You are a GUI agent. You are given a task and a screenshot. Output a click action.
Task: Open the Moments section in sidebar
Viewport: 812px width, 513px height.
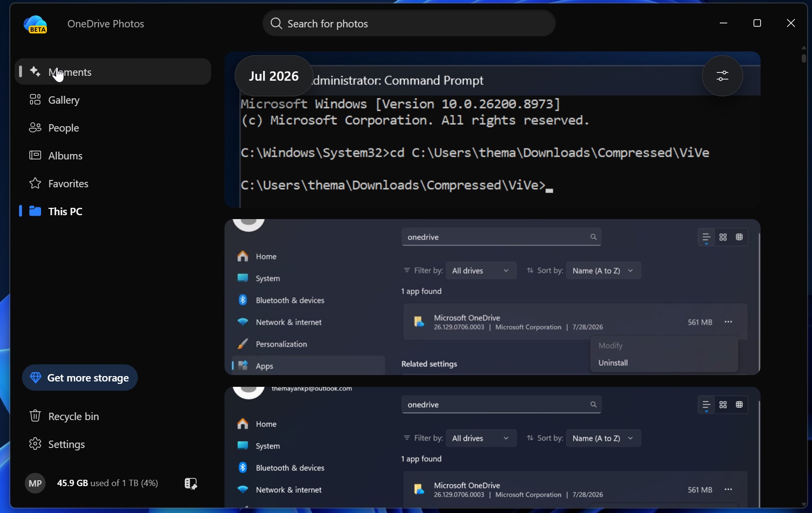click(113, 72)
